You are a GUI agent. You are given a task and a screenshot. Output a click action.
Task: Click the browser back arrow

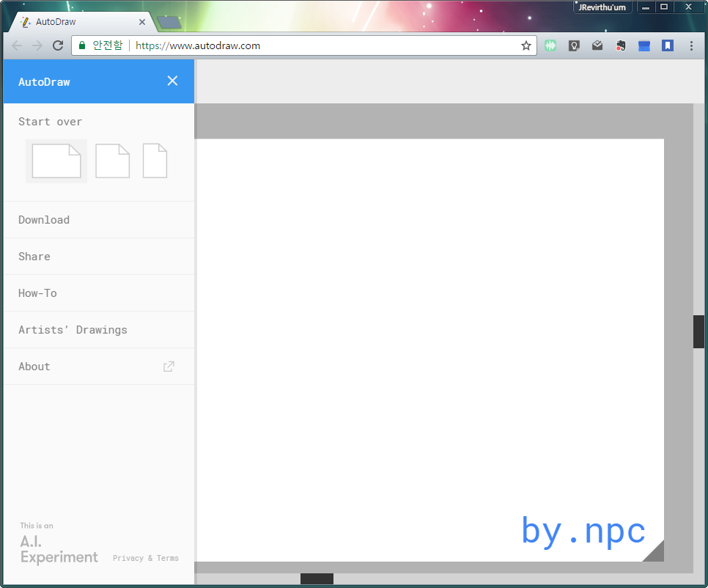click(x=17, y=45)
